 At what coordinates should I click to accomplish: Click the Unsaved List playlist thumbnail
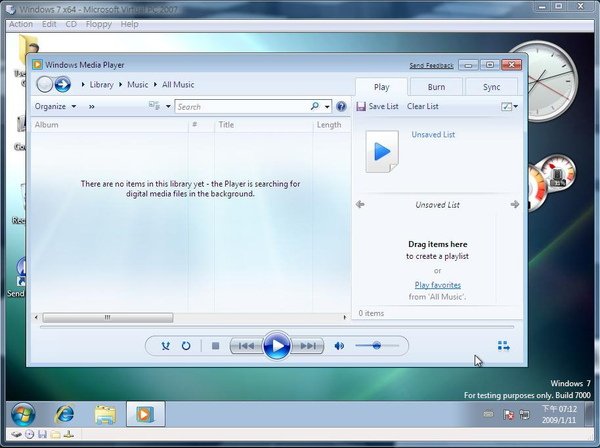382,152
